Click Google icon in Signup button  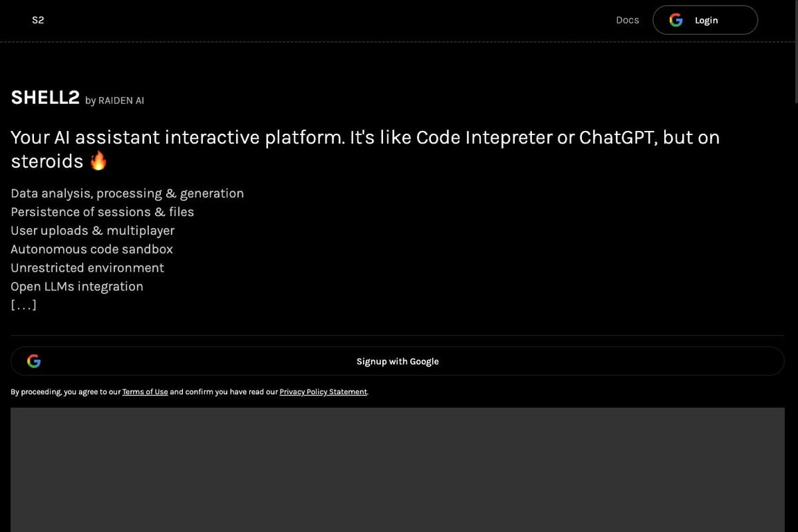click(x=33, y=361)
